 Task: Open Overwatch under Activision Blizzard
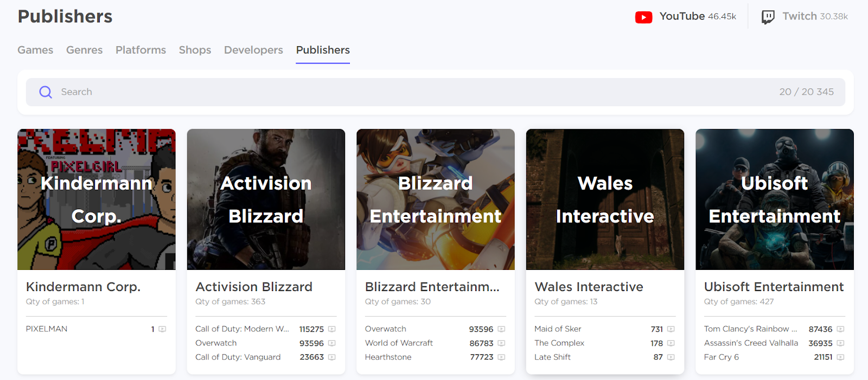click(x=216, y=343)
